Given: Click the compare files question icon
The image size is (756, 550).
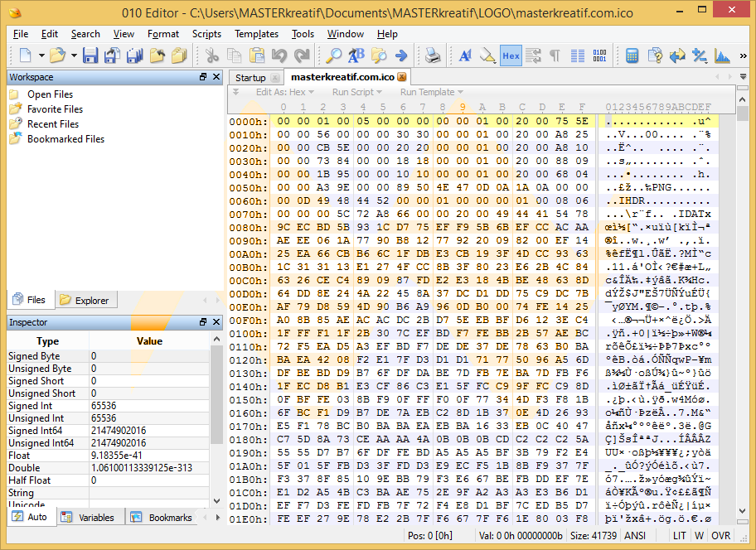Looking at the screenshot, I should (x=655, y=55).
